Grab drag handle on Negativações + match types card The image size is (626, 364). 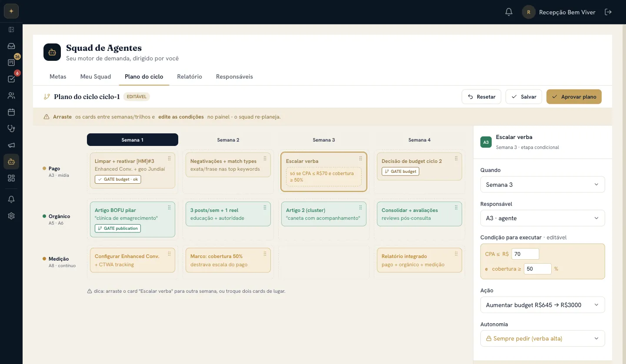tap(265, 159)
